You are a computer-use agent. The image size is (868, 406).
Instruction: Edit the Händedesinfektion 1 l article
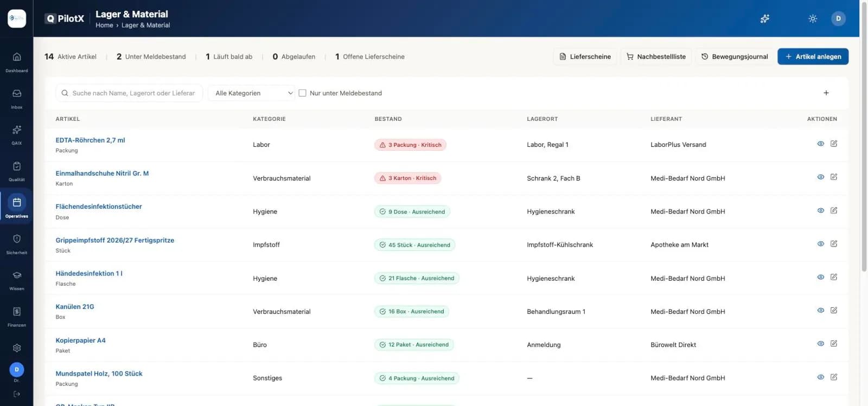[x=834, y=277]
